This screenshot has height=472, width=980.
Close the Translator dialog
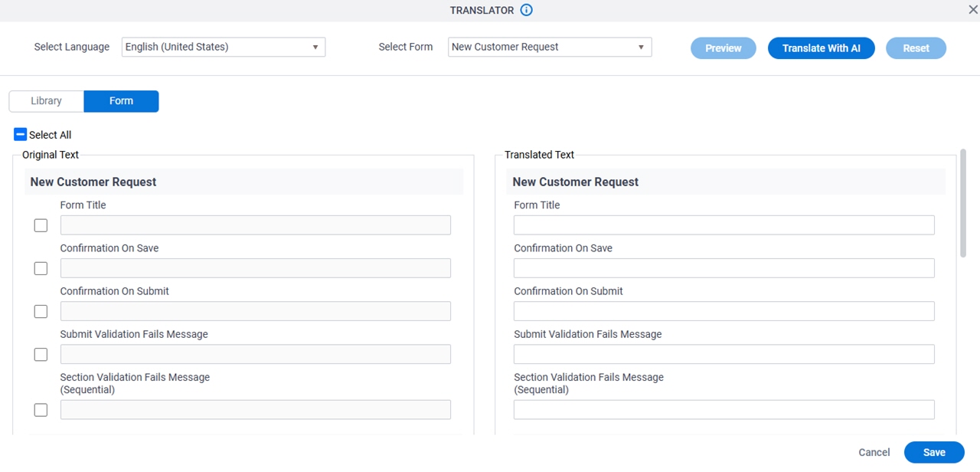(x=973, y=10)
